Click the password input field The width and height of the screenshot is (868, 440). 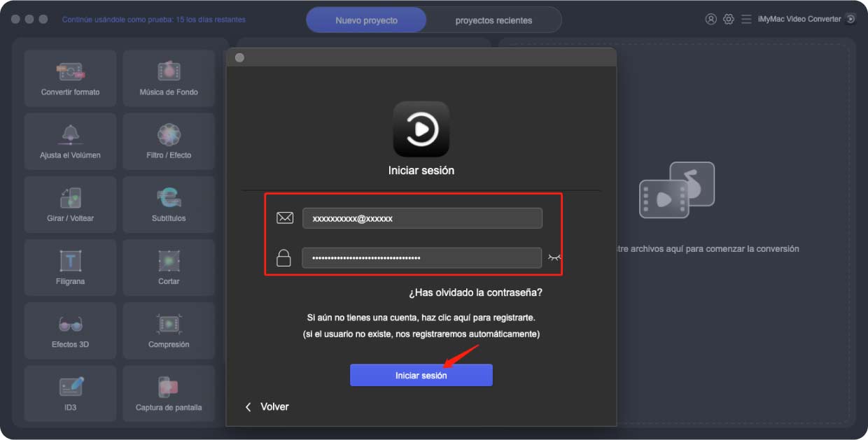(x=422, y=257)
